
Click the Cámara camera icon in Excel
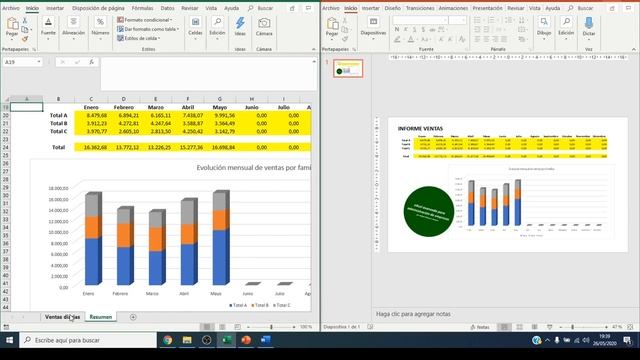264,23
